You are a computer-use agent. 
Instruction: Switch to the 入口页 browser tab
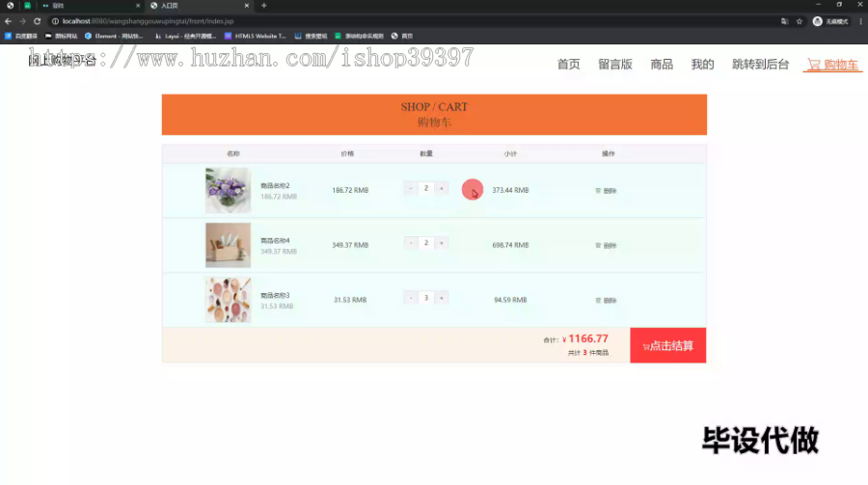[x=200, y=6]
